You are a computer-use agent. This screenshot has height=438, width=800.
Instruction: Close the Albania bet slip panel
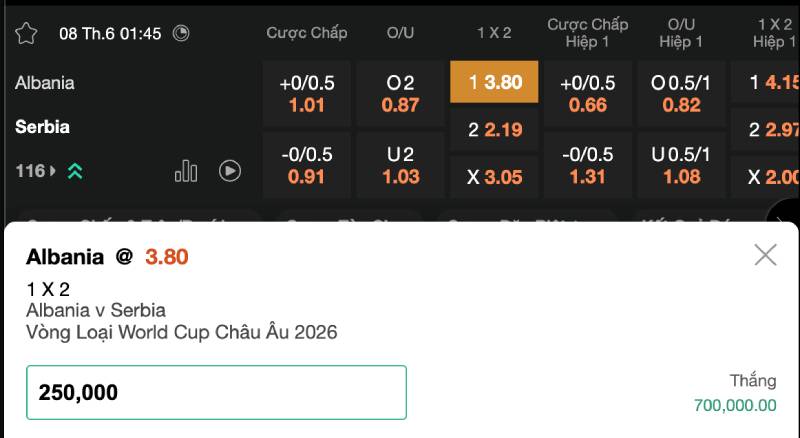pos(765,254)
